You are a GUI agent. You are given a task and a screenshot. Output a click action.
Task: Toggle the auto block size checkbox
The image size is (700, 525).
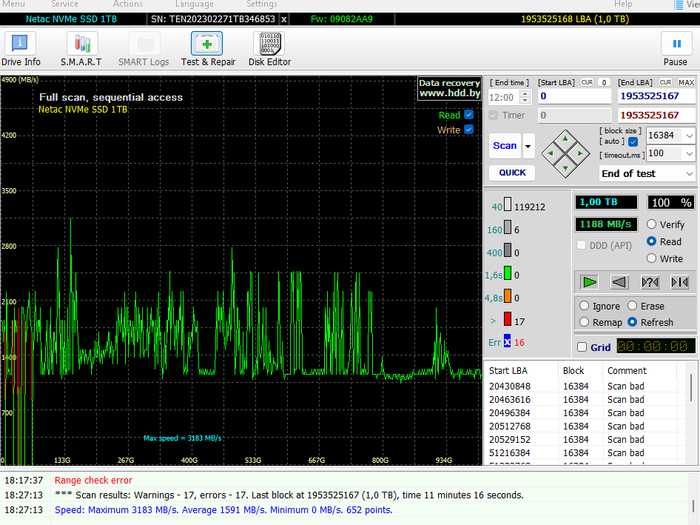click(x=633, y=142)
